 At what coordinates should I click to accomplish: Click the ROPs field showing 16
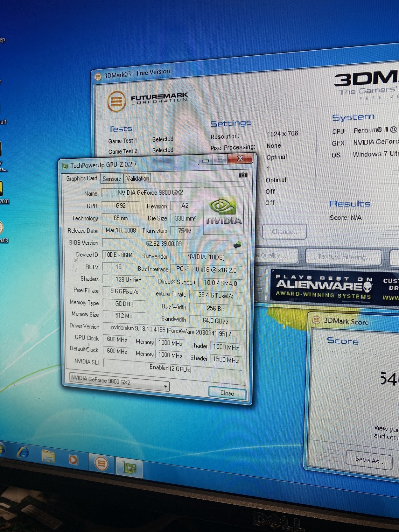(x=118, y=267)
